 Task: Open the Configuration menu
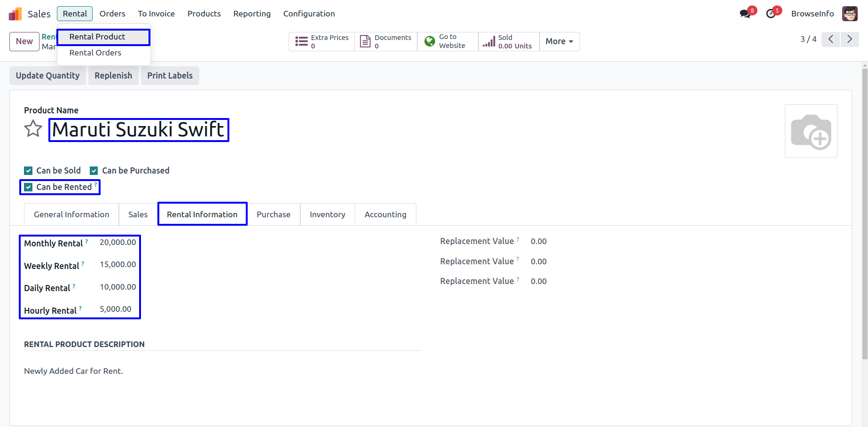pos(309,14)
